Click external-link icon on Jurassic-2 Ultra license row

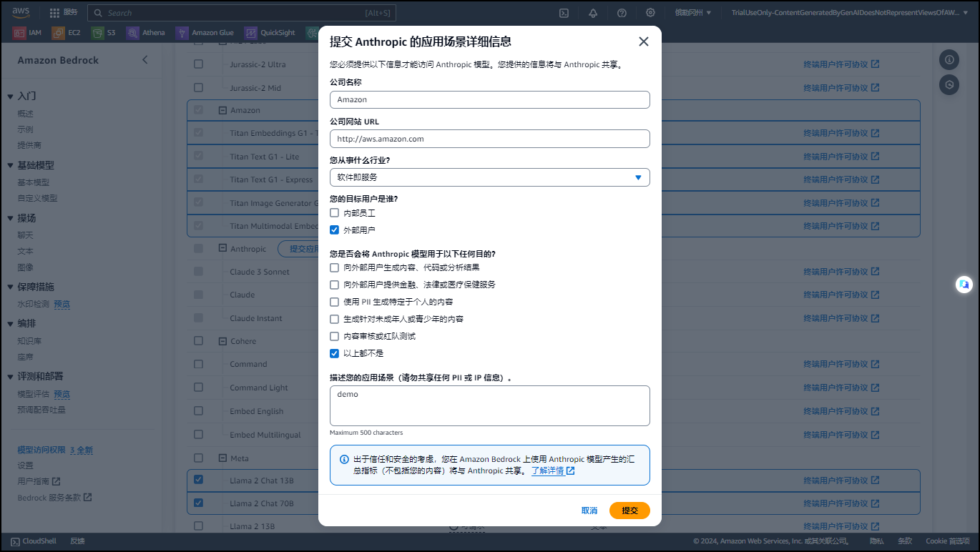coord(875,64)
